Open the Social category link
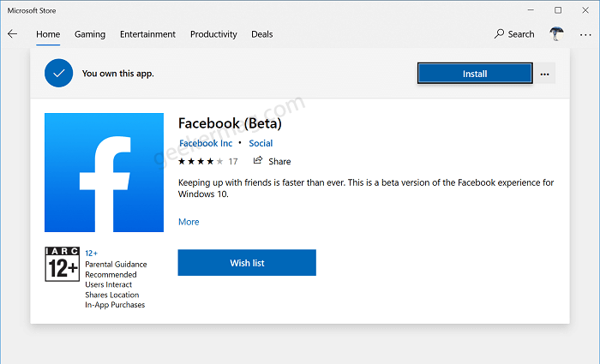 261,143
